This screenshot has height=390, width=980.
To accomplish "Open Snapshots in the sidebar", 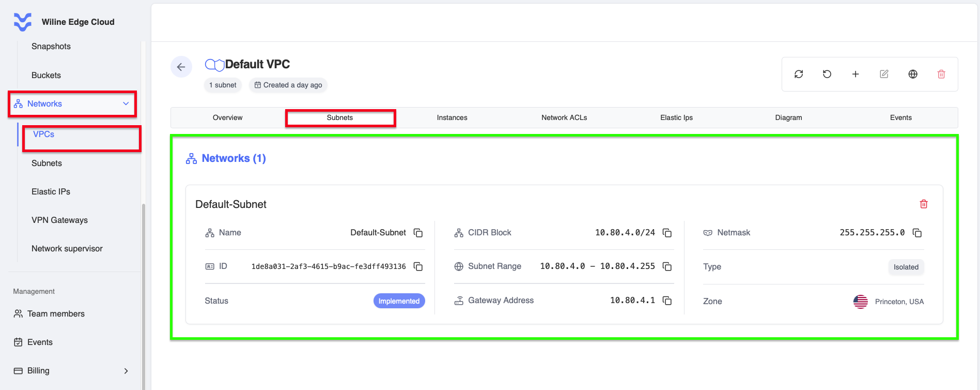I will click(51, 47).
